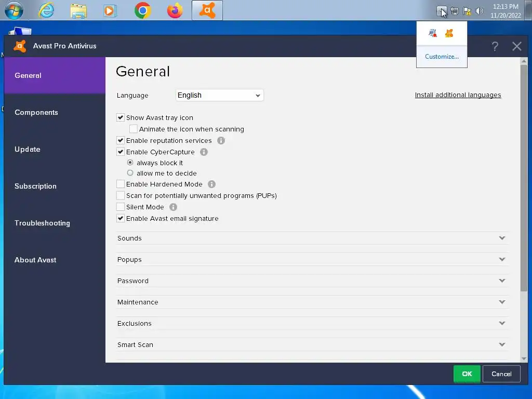532x399 pixels.
Task: Expand the Maintenance section
Action: [312, 302]
